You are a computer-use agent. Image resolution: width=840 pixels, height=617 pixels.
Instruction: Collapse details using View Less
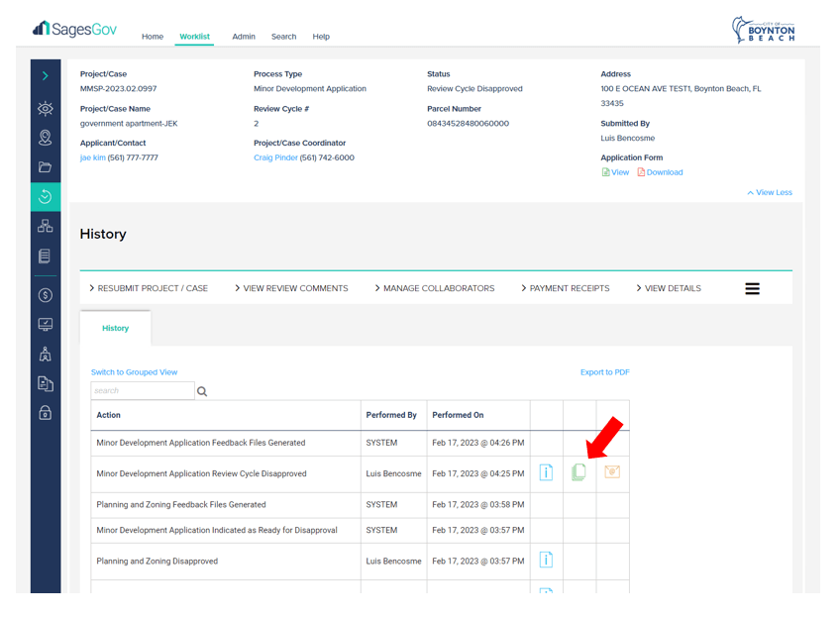(x=770, y=193)
